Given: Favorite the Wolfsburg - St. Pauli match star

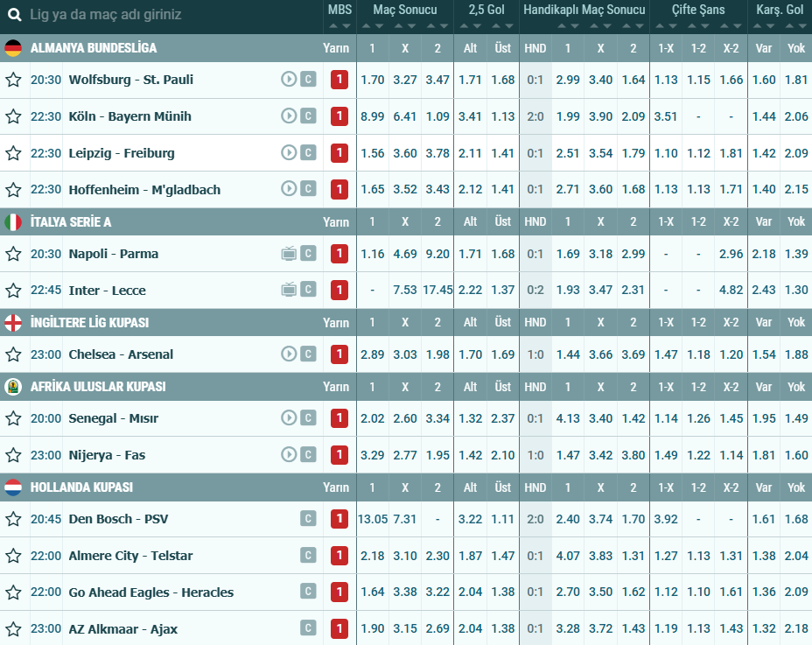Looking at the screenshot, I should pyautogui.click(x=13, y=80).
